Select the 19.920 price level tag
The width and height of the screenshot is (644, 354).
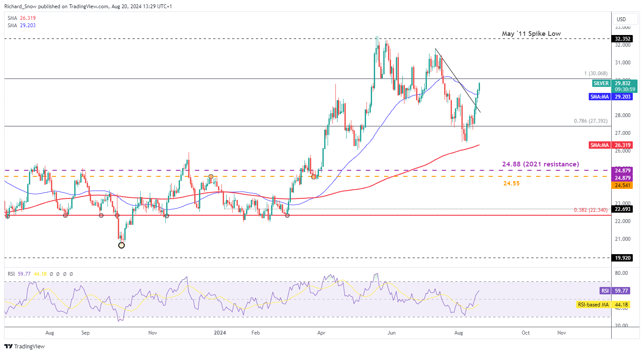pos(622,258)
